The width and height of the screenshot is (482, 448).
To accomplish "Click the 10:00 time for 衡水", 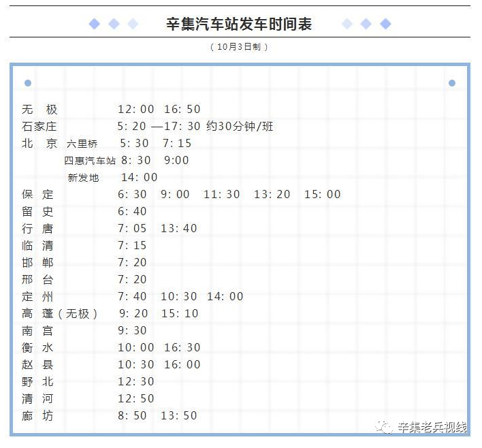I will click(x=136, y=348).
